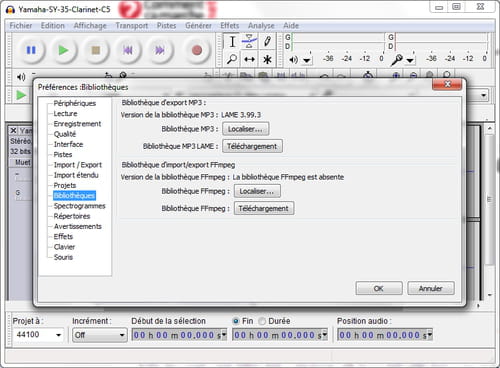Select Import / Export preferences
Image resolution: width=500 pixels, height=368 pixels.
click(x=78, y=165)
